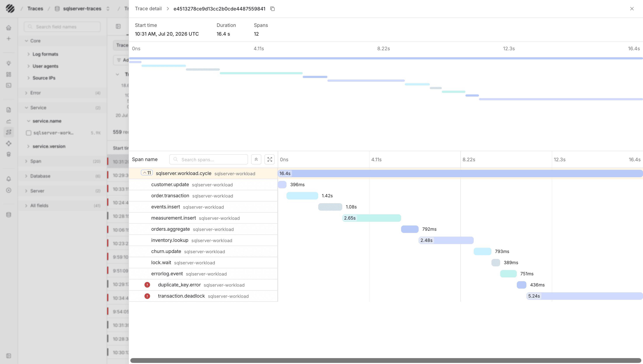Click the circled-dot sidebar icon
Image resolution: width=643 pixels, height=364 pixels.
pyautogui.click(x=9, y=190)
